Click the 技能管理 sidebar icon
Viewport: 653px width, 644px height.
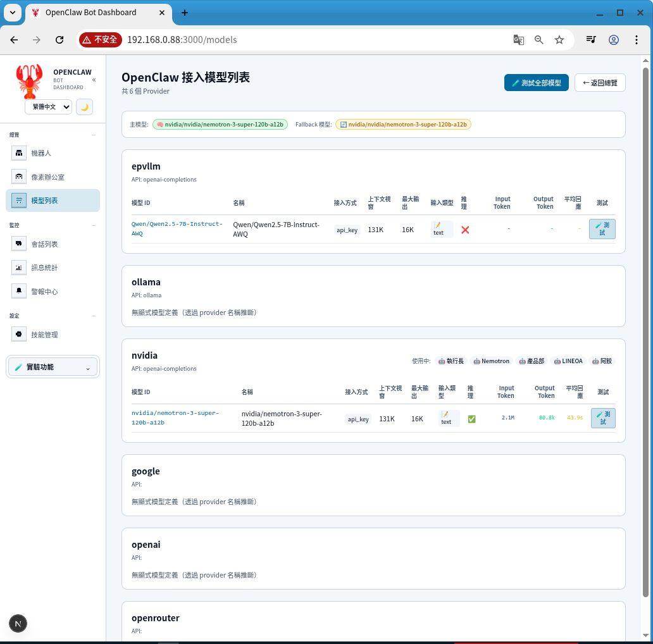[19, 334]
